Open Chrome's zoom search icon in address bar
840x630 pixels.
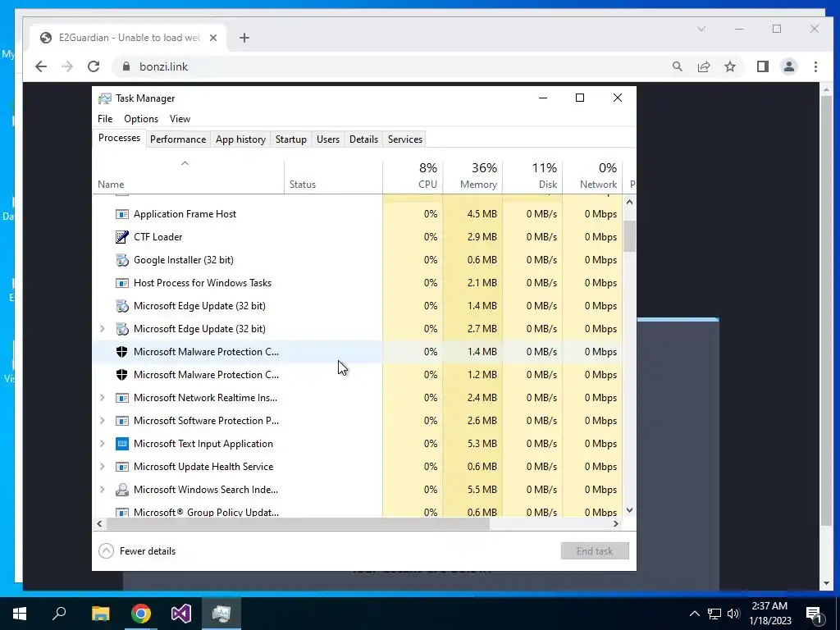(677, 66)
